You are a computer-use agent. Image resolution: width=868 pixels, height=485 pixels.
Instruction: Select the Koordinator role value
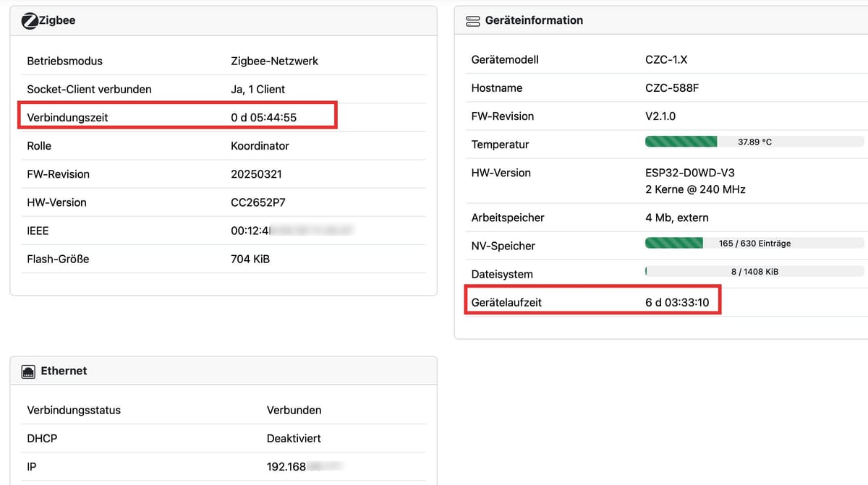[260, 146]
